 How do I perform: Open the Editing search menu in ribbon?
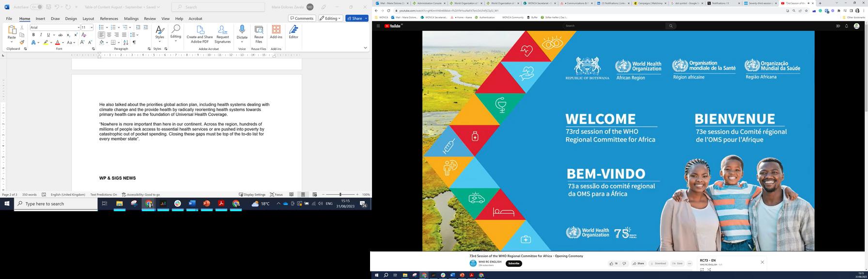(x=175, y=33)
